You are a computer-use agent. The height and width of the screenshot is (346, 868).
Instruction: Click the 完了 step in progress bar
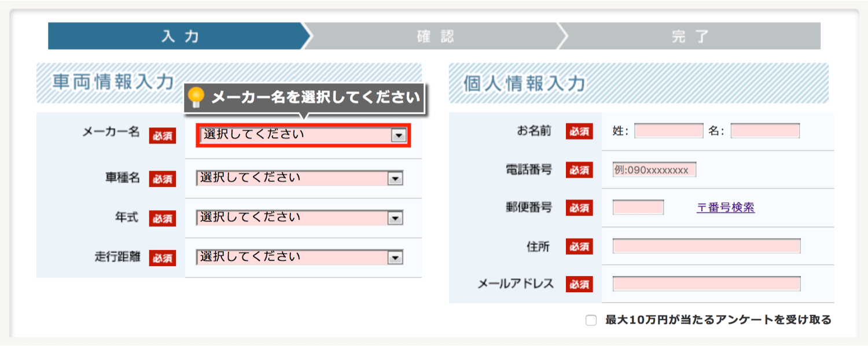coord(690,36)
